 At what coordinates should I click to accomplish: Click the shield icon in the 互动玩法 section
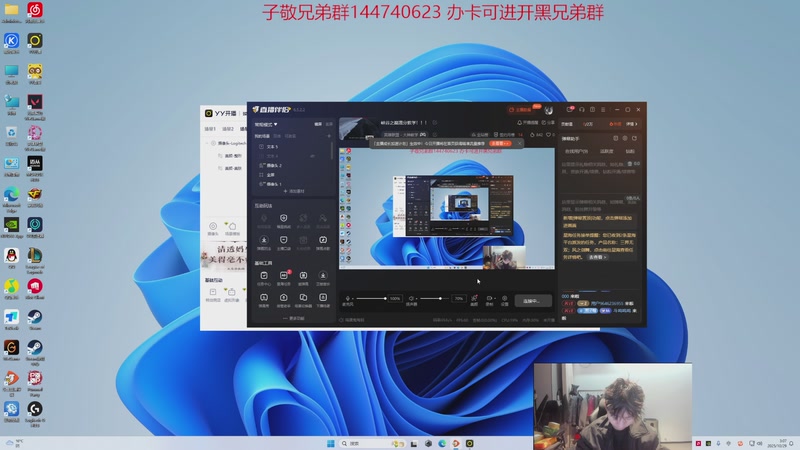[x=284, y=218]
